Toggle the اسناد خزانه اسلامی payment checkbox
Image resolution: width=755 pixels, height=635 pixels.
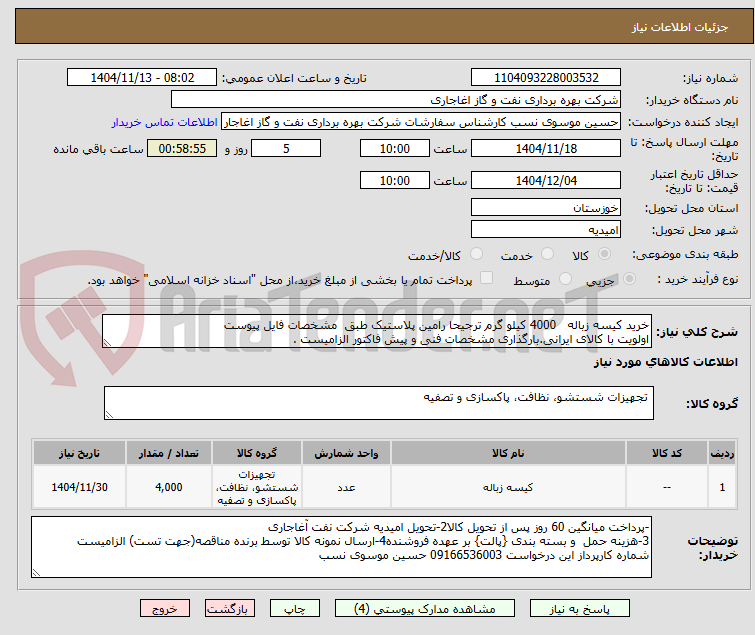tap(487, 278)
